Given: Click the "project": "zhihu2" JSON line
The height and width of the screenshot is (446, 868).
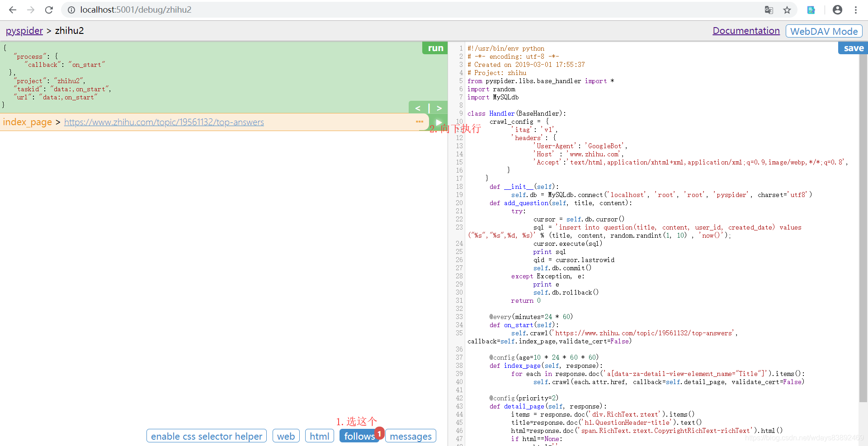Looking at the screenshot, I should [50, 81].
